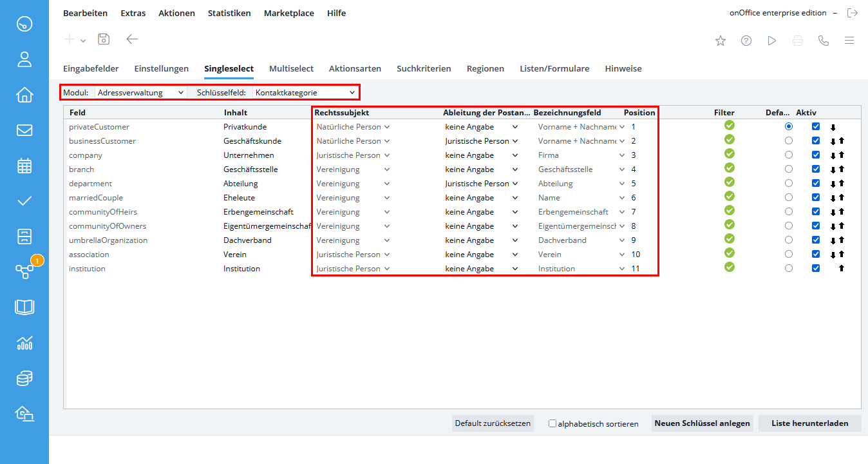The width and height of the screenshot is (868, 464).
Task: Click the Liste herunterladen button
Action: (809, 423)
